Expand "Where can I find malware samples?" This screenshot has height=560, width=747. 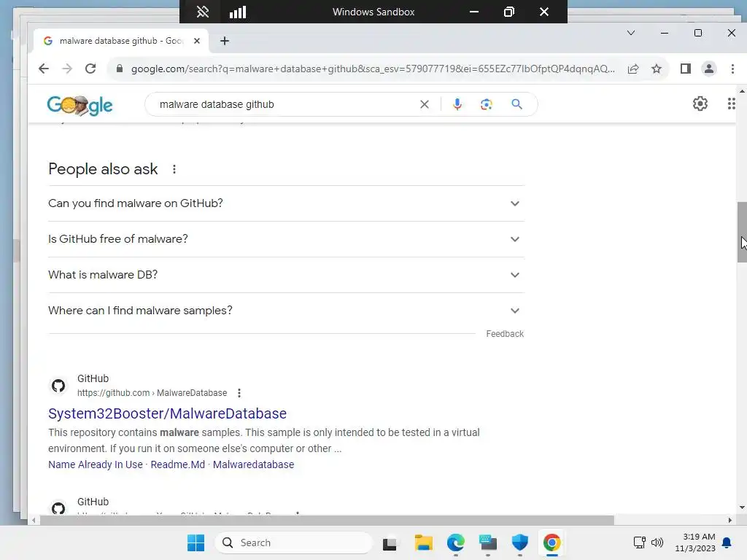click(286, 311)
